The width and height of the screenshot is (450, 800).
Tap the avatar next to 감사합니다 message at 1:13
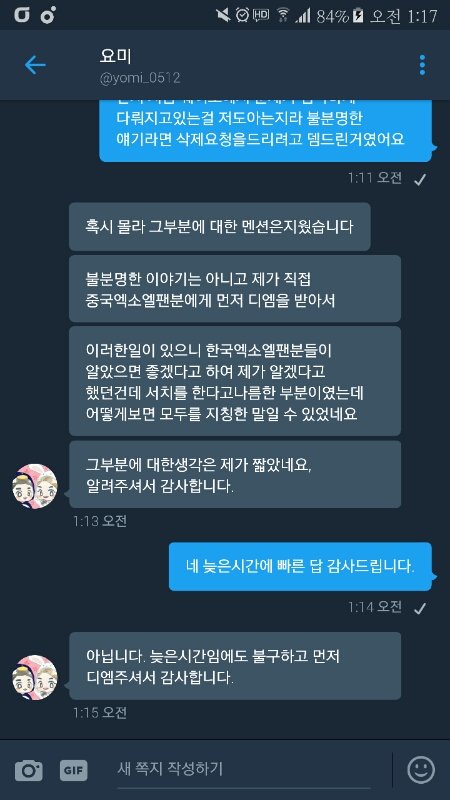35,486
